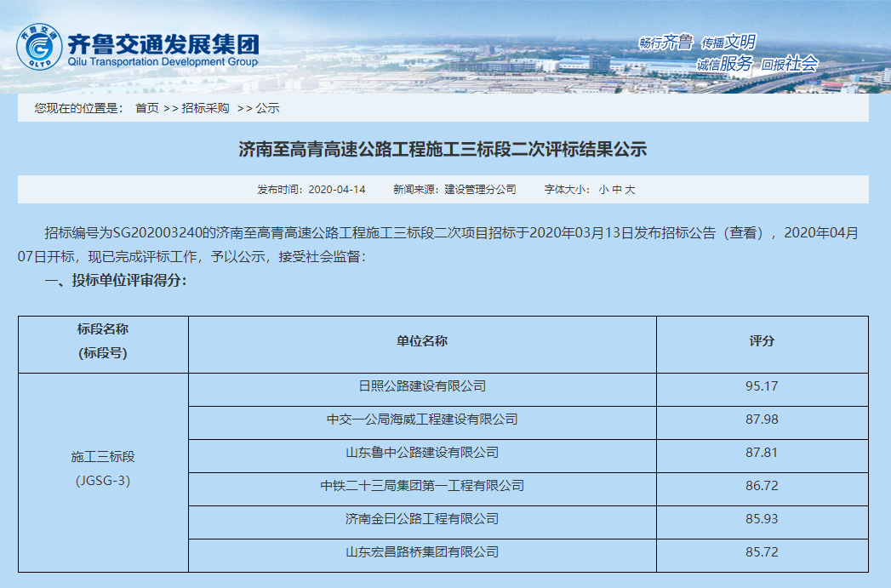Click the heading 一、投标单位评审得分

[x=116, y=280]
